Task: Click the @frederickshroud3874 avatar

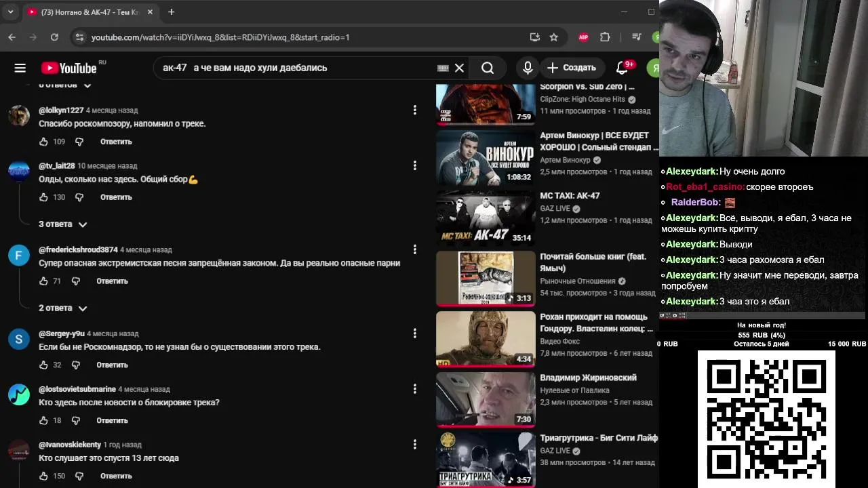Action: tap(19, 256)
